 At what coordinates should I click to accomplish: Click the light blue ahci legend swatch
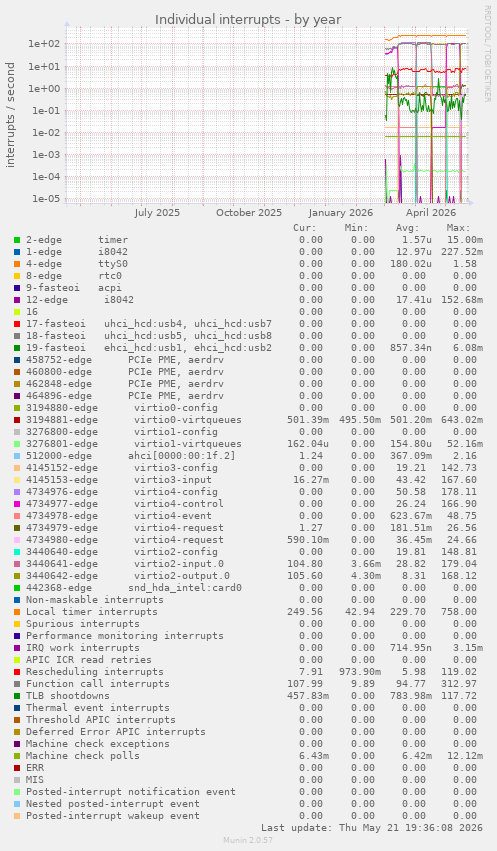(x=17, y=456)
